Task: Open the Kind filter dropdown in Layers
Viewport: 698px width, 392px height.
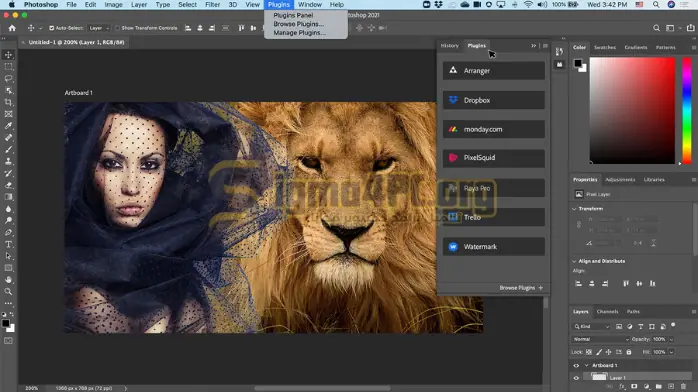Action: 592,327
